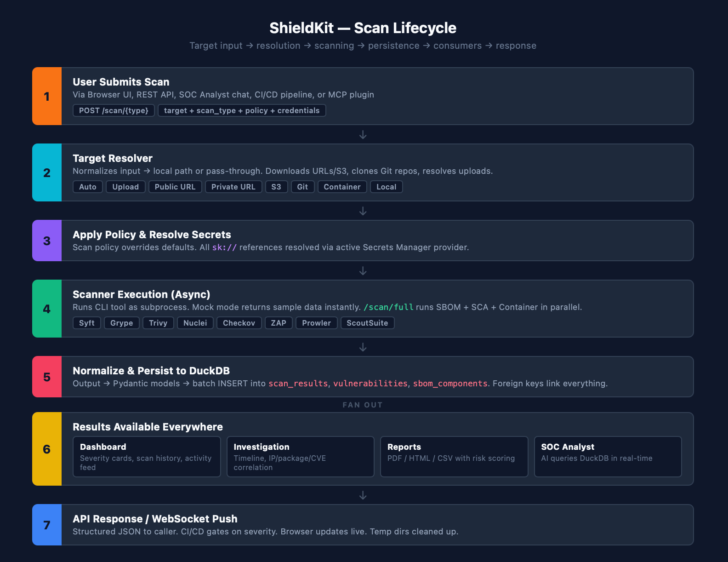The height and width of the screenshot is (562, 728).
Task: Open the Investigation results card
Action: point(300,457)
